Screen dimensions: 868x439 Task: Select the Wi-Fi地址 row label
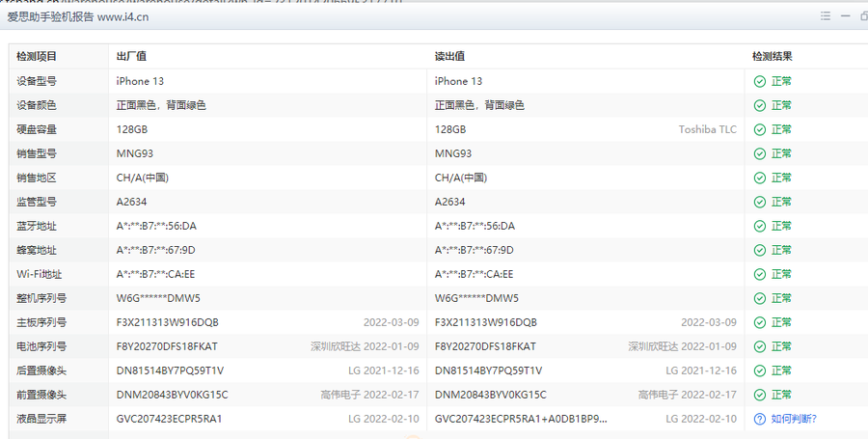[40, 274]
